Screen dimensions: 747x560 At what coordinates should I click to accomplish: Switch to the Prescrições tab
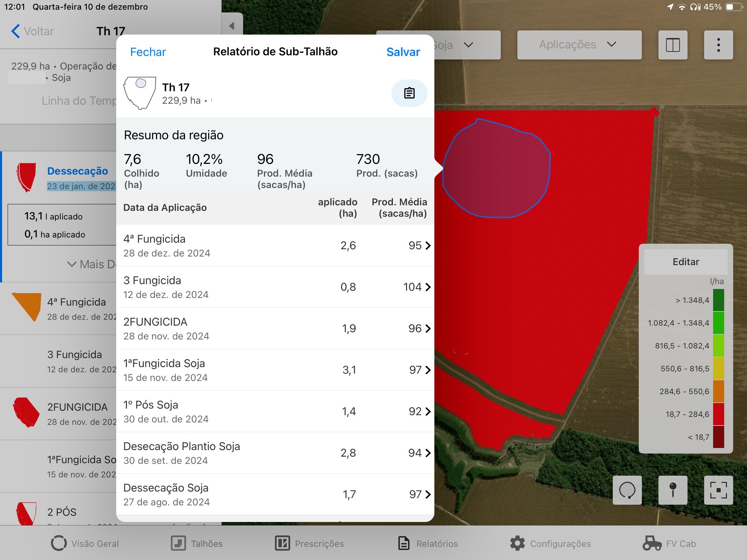click(310, 543)
